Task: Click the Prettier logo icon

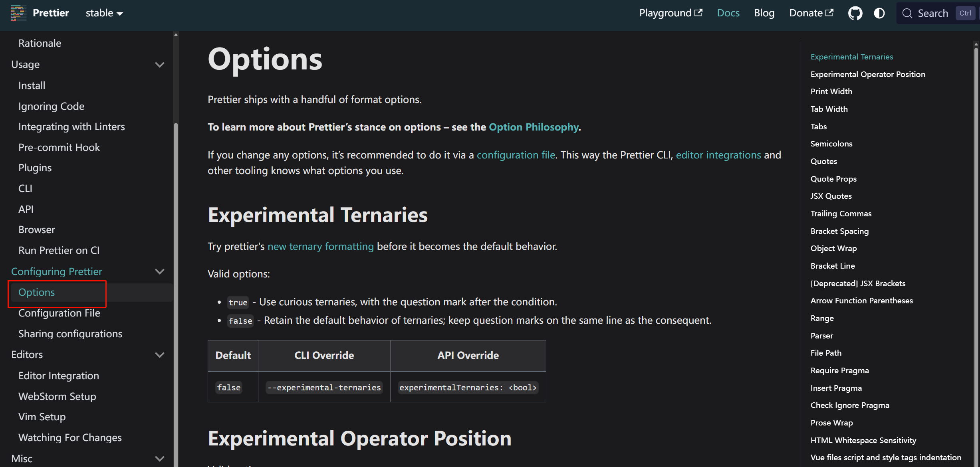Action: pyautogui.click(x=18, y=13)
